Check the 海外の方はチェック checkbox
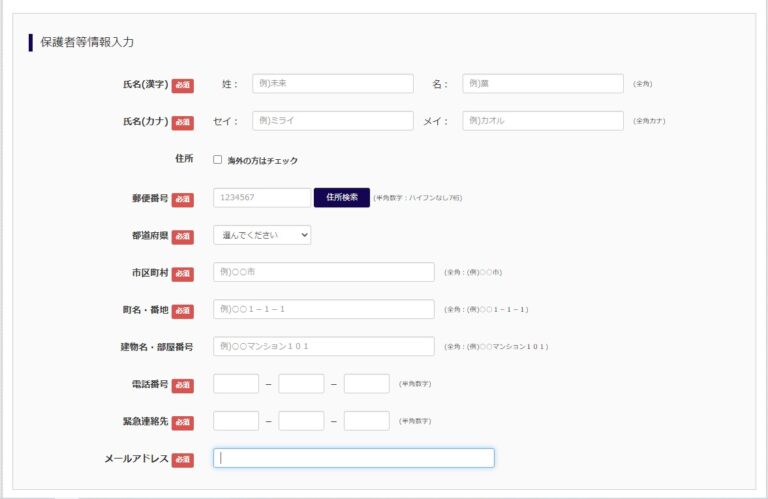The height and width of the screenshot is (499, 768). [x=218, y=160]
